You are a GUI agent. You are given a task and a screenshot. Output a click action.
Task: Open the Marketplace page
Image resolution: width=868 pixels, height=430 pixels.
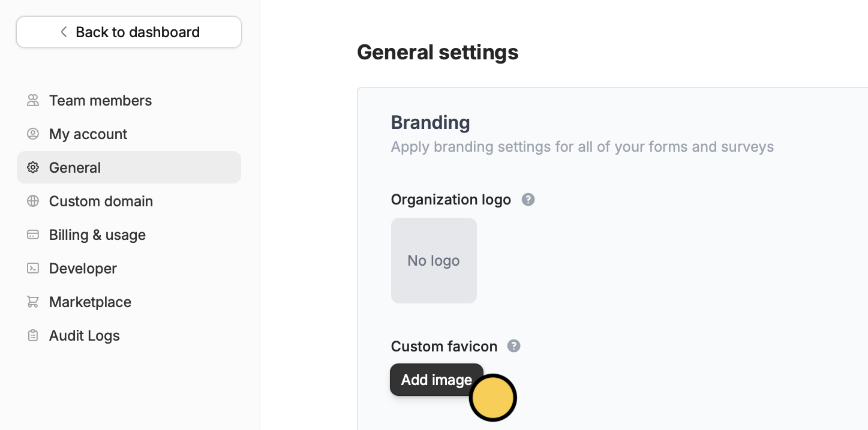click(90, 302)
